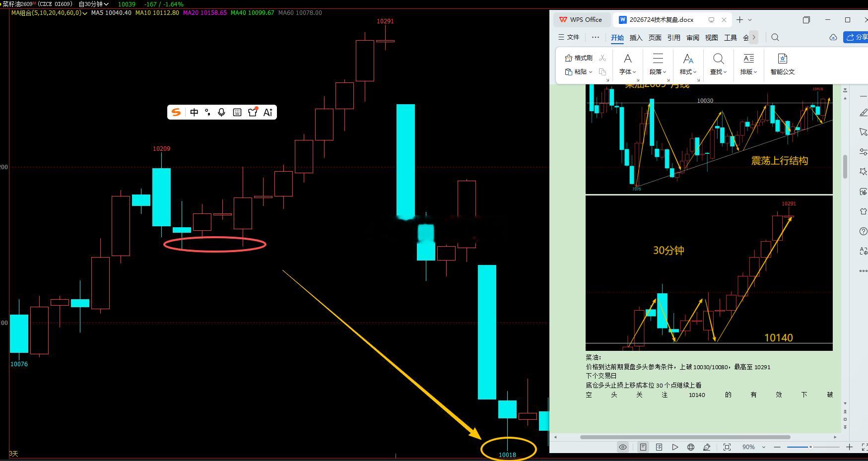Click the selection arrow tool in right sidebar
This screenshot has width=868, height=461.
[864, 132]
